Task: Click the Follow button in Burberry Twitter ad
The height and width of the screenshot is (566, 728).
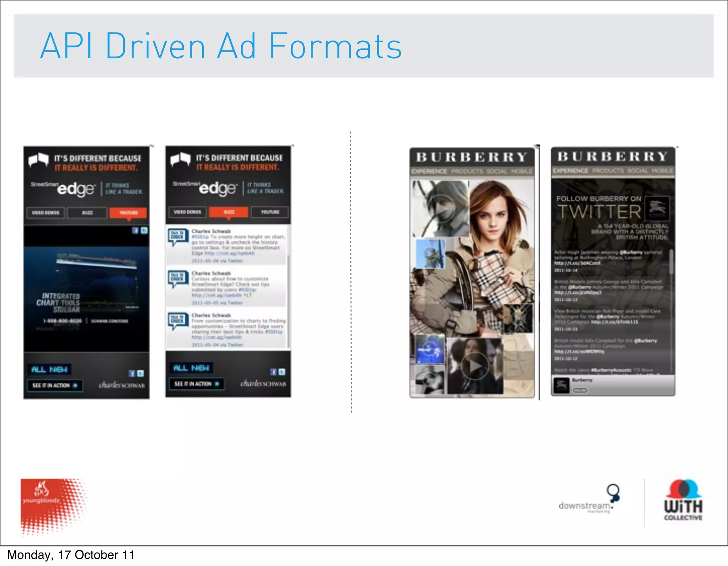Action: 580,390
